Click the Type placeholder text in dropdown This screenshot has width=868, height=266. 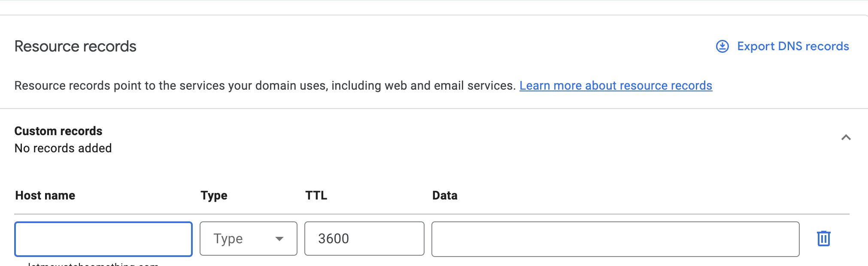tap(228, 239)
